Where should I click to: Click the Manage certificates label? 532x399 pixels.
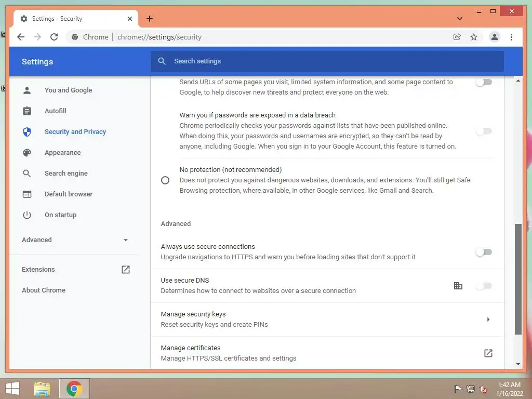[x=190, y=348]
